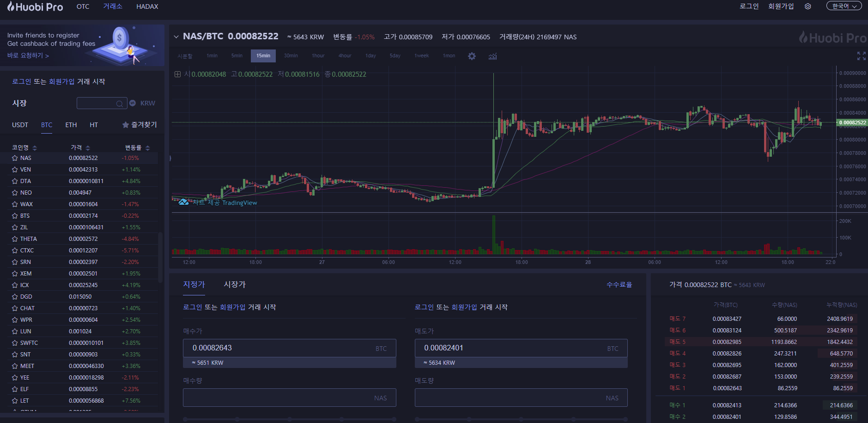Image resolution: width=868 pixels, height=423 pixels.
Task: Favorite the XEM coin star
Action: click(x=15, y=274)
